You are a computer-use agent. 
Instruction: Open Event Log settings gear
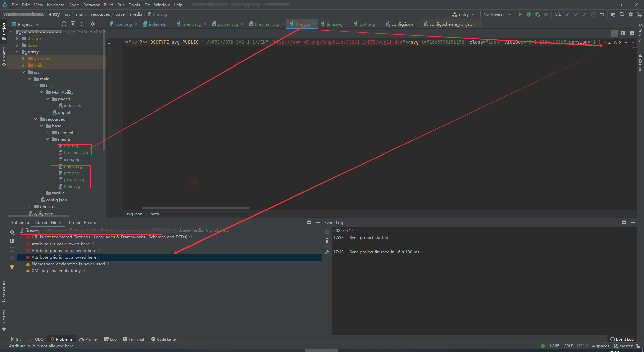click(x=624, y=222)
